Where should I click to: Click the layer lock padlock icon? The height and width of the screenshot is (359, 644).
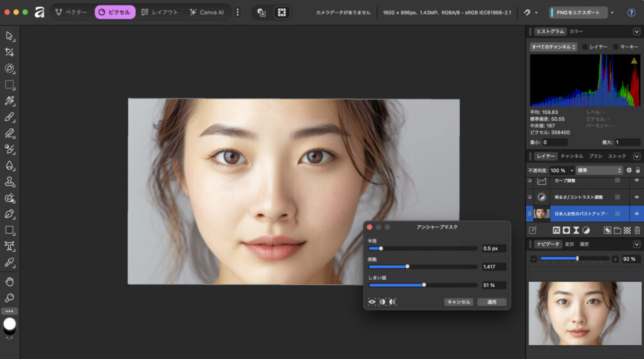[x=638, y=170]
